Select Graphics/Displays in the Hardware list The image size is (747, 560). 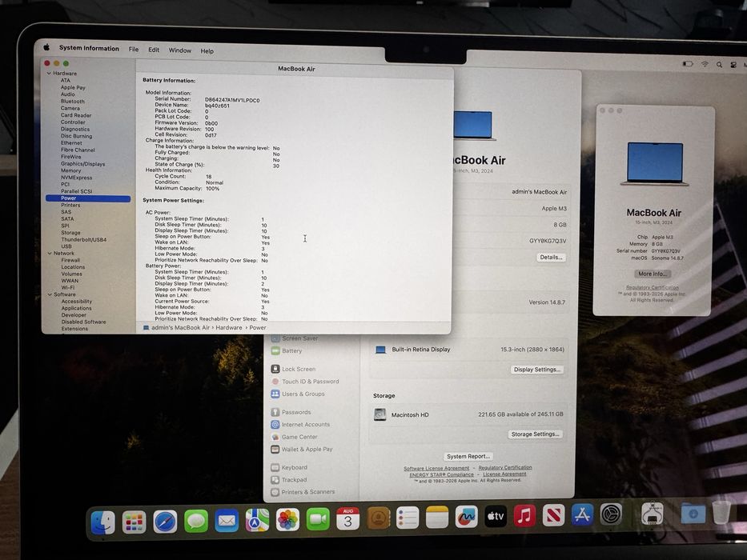83,164
